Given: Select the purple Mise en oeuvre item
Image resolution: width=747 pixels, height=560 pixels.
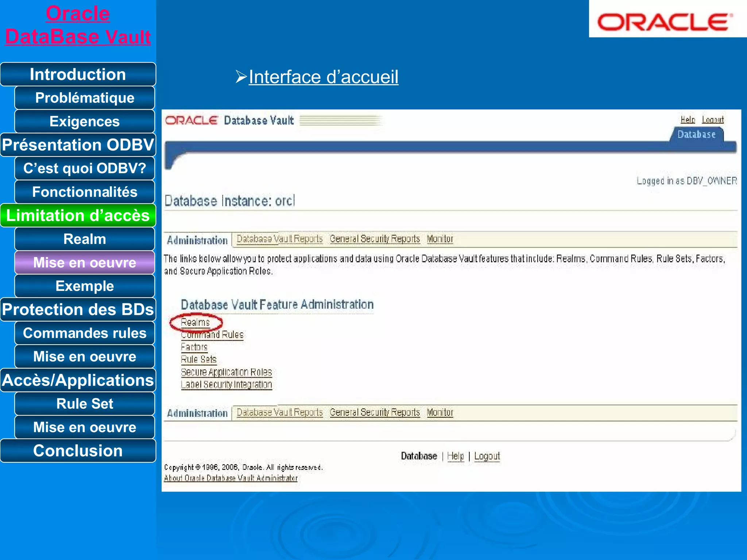Looking at the screenshot, I should 85,262.
